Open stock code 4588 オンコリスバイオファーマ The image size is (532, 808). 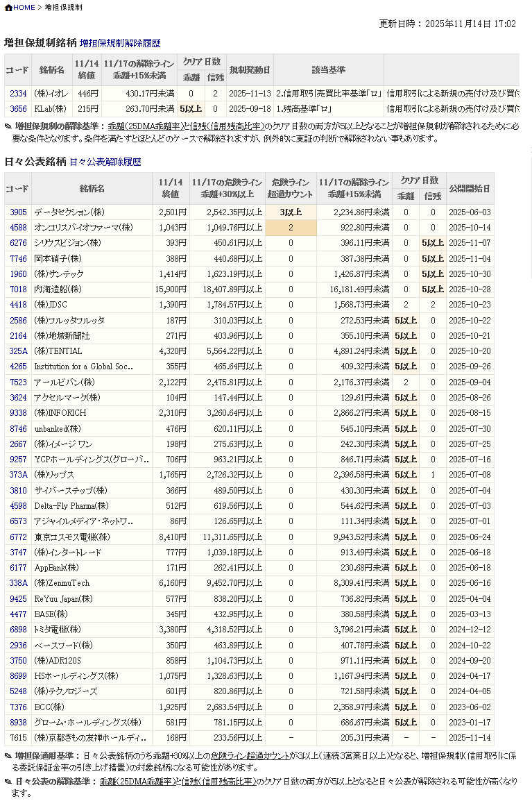point(18,228)
